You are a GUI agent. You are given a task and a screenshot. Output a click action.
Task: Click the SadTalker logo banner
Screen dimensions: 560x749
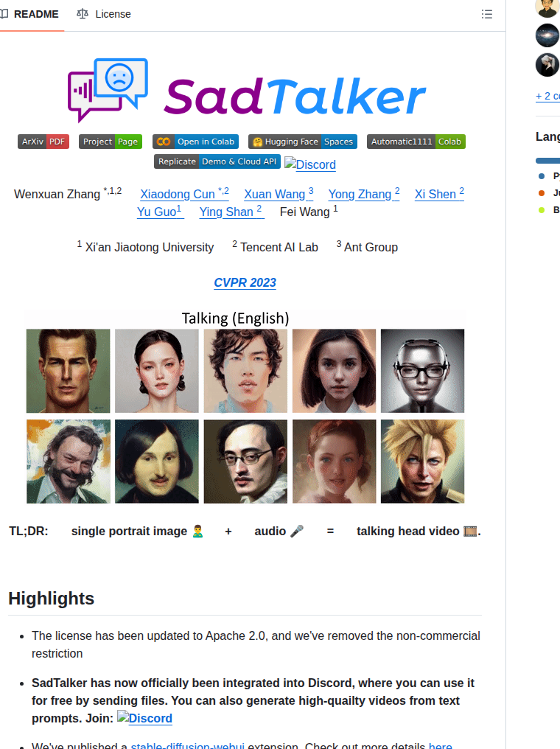click(245, 91)
